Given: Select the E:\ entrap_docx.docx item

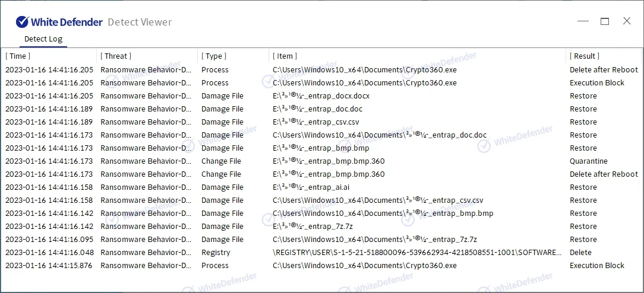Looking at the screenshot, I should 321,96.
